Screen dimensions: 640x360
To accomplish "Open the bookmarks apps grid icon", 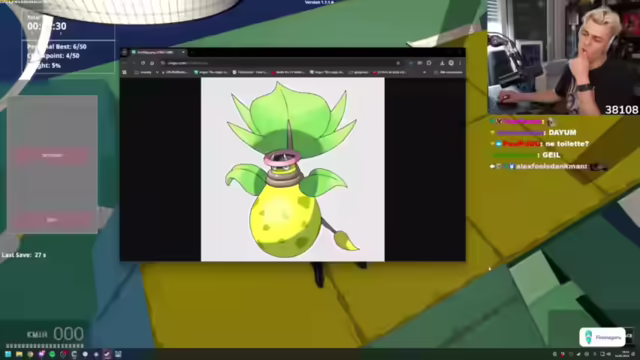I will pyautogui.click(x=124, y=72).
